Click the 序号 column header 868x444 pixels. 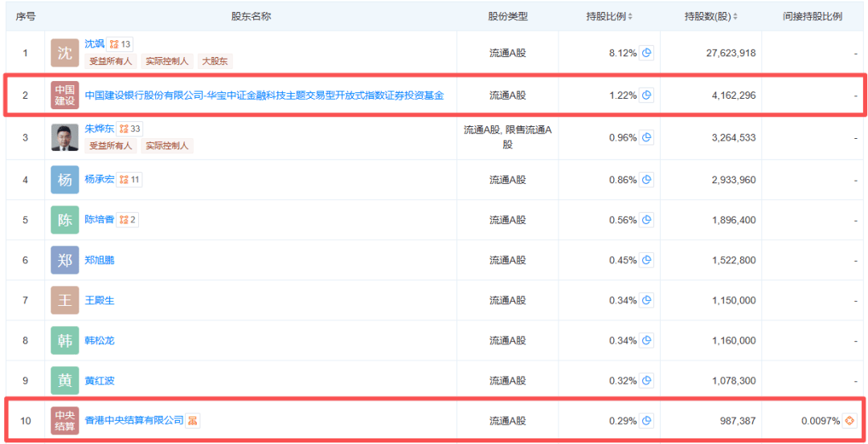pos(26,17)
